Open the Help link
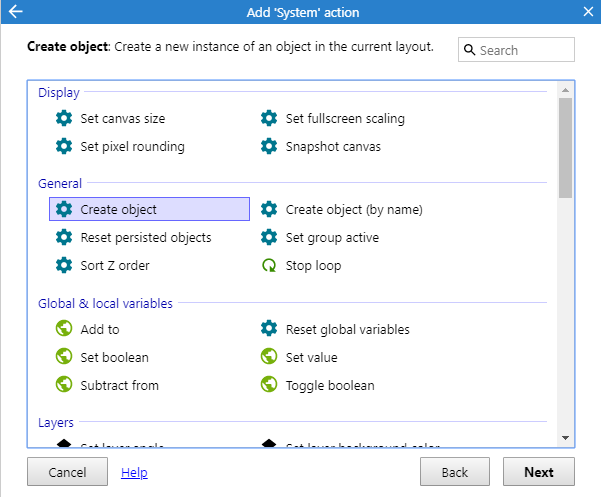The width and height of the screenshot is (601, 497). click(134, 472)
